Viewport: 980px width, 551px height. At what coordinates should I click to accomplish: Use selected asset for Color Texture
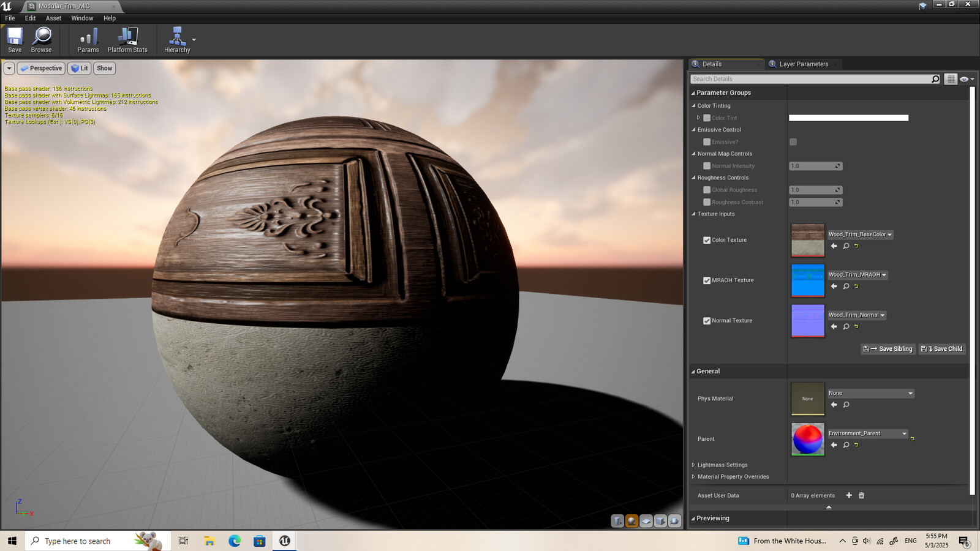point(834,246)
